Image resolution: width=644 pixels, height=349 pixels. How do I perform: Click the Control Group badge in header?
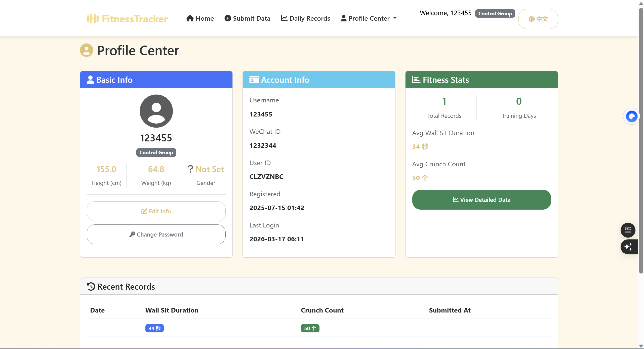(495, 14)
